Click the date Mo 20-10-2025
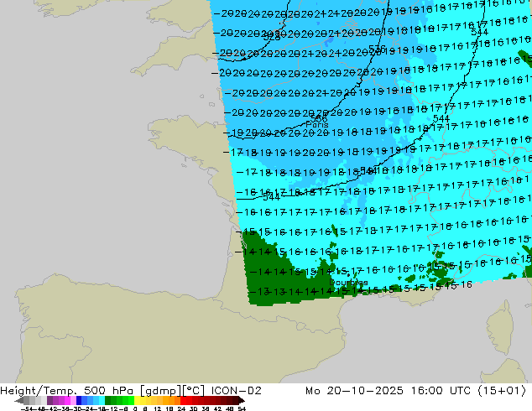Image resolution: width=532 pixels, height=411 pixels. click(x=354, y=391)
